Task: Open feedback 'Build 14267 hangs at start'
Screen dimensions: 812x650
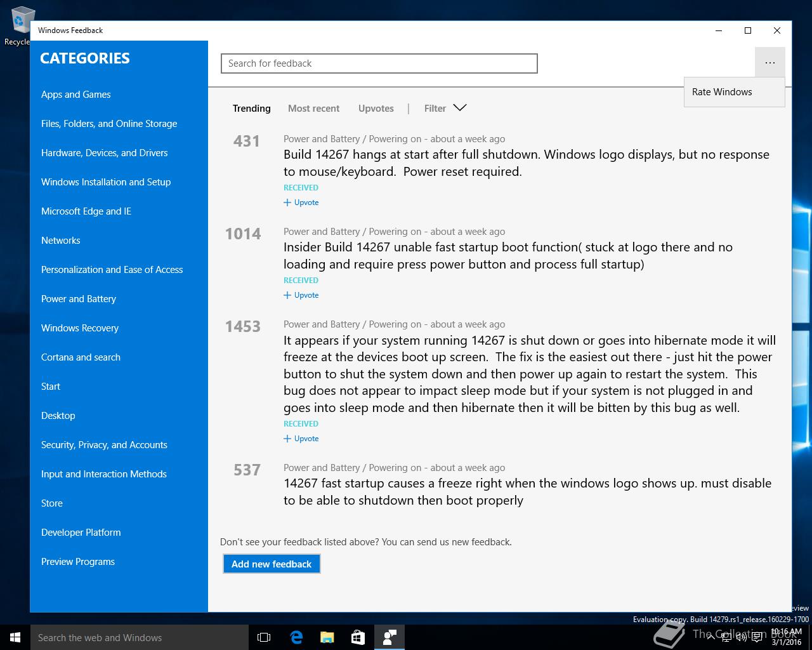Action: coord(527,163)
